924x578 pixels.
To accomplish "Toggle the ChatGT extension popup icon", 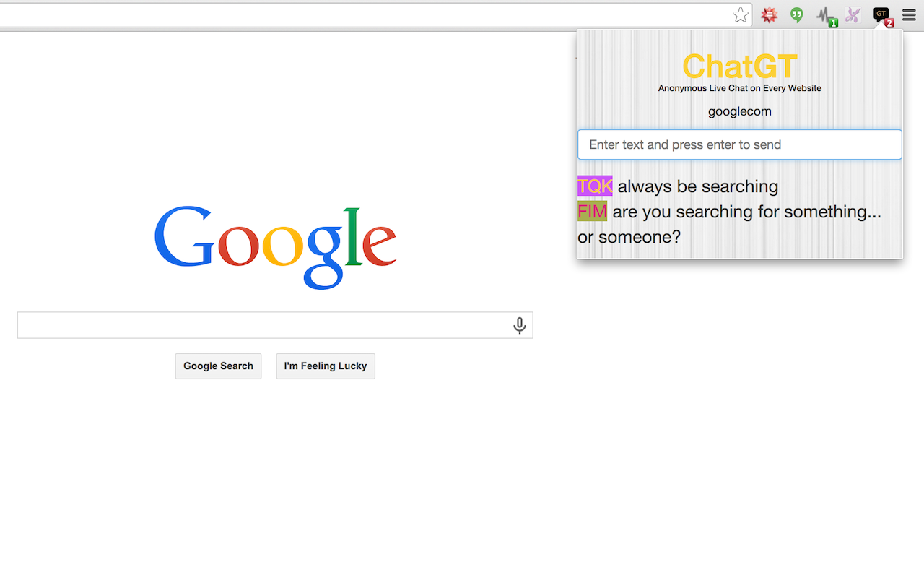I will 883,17.
